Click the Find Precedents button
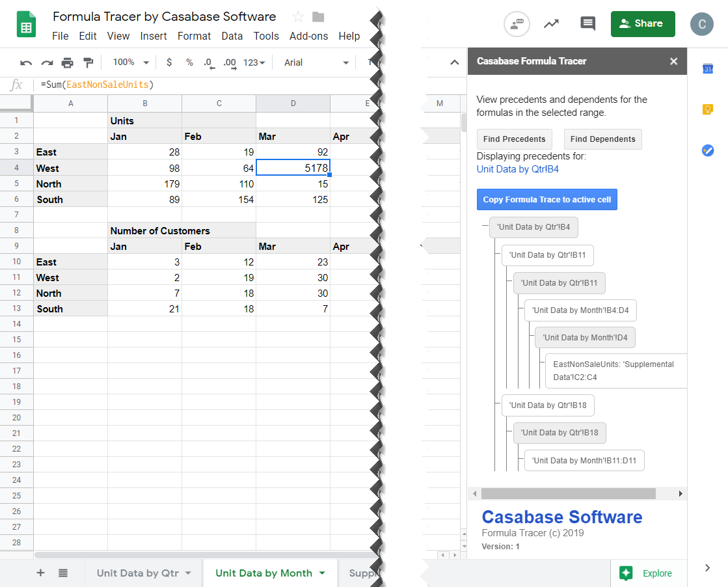The width and height of the screenshot is (728, 587). tap(514, 139)
